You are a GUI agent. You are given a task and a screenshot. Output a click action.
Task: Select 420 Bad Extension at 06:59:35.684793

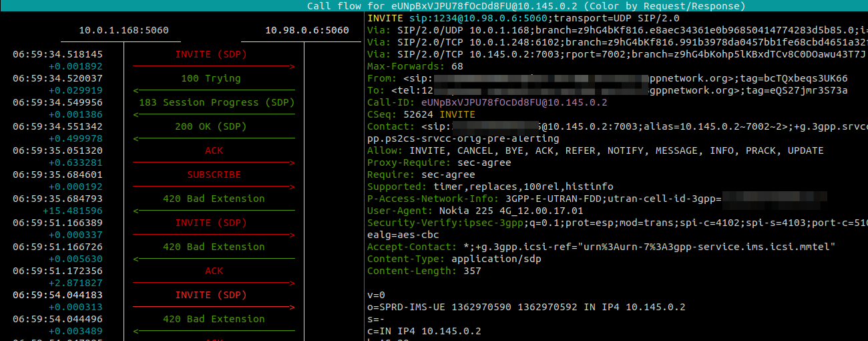click(x=214, y=199)
